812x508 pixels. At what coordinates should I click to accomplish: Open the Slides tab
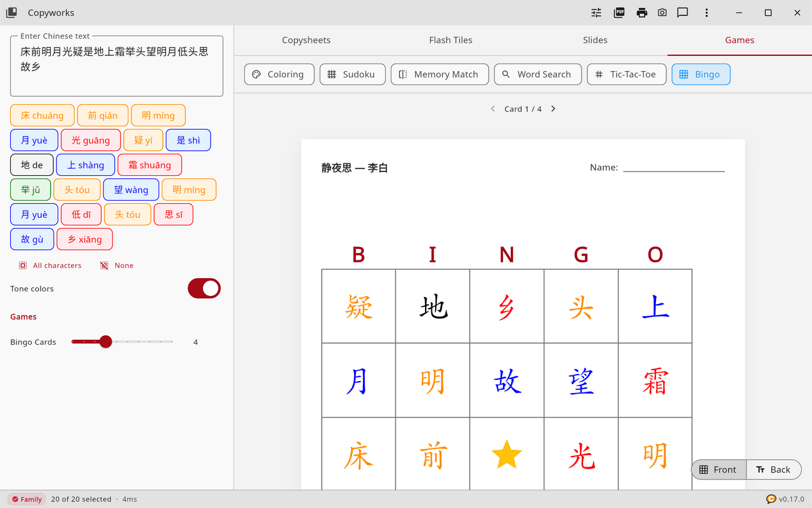(595, 40)
